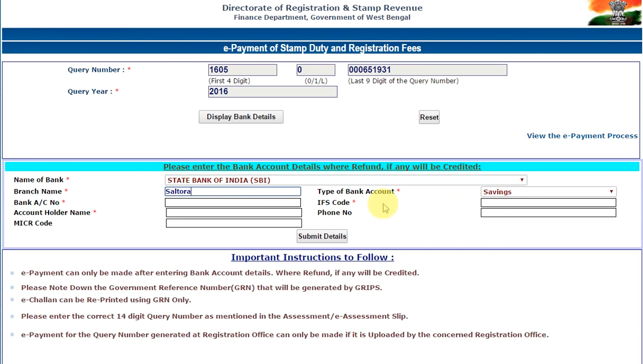Click the Bank A/C No input field
This screenshot has width=643, height=364.
pos(233,203)
